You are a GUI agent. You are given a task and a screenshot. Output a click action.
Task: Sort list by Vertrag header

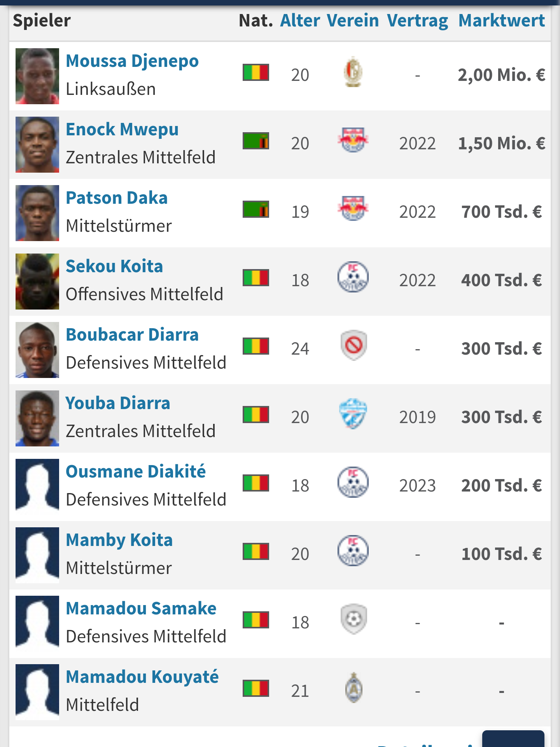pyautogui.click(x=417, y=21)
